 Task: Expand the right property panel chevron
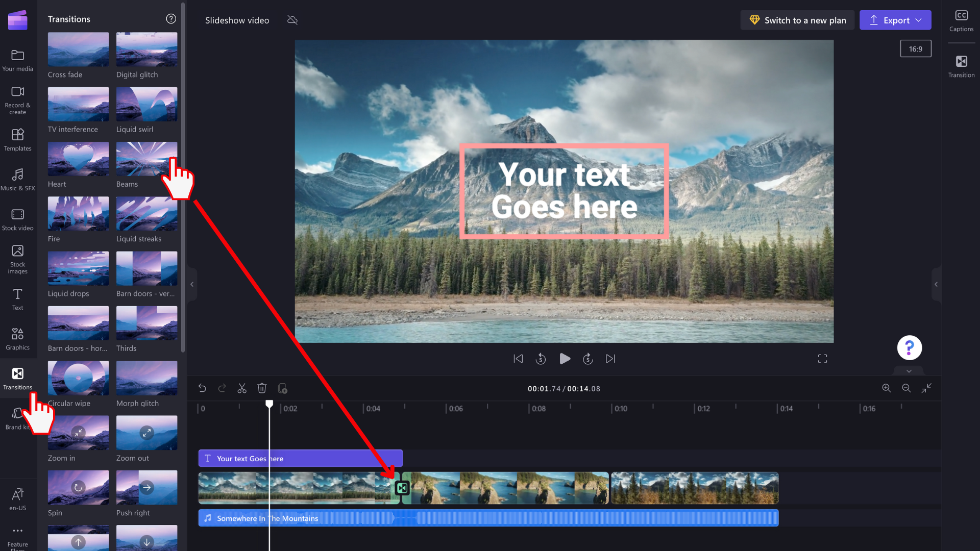(x=936, y=284)
